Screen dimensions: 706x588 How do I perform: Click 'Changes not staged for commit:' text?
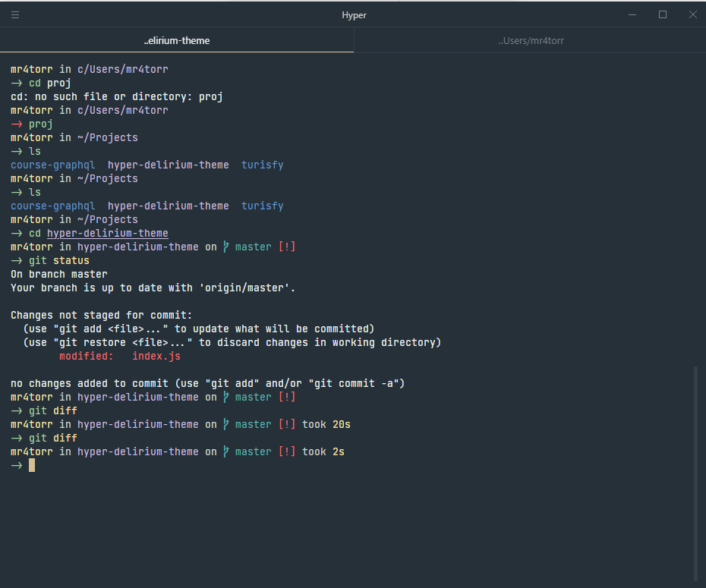pos(101,315)
